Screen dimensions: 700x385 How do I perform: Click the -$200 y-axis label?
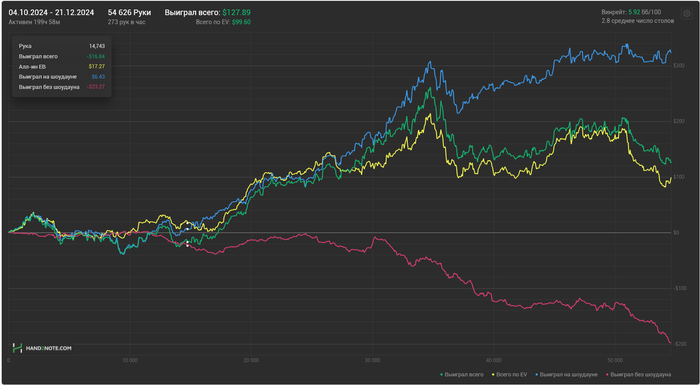click(x=679, y=344)
